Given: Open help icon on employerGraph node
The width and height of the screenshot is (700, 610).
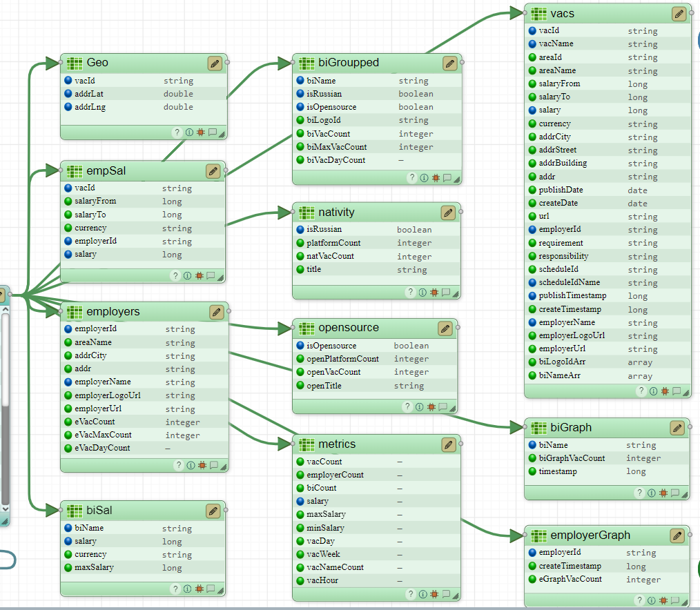Looking at the screenshot, I should point(640,600).
